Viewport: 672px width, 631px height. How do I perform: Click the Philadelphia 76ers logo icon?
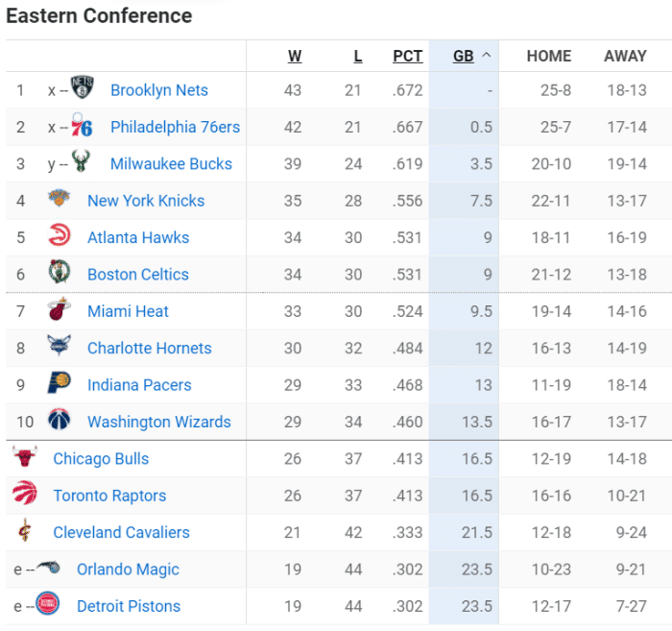tap(83, 127)
